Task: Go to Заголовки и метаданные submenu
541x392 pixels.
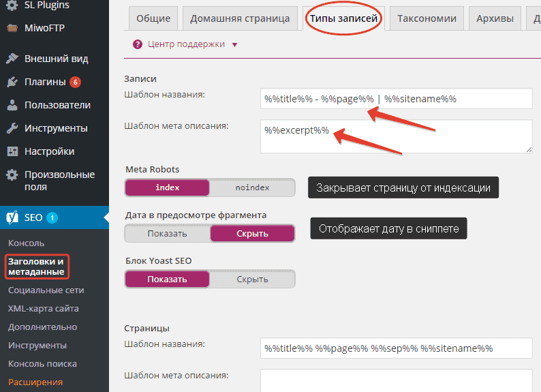Action: pyautogui.click(x=36, y=267)
